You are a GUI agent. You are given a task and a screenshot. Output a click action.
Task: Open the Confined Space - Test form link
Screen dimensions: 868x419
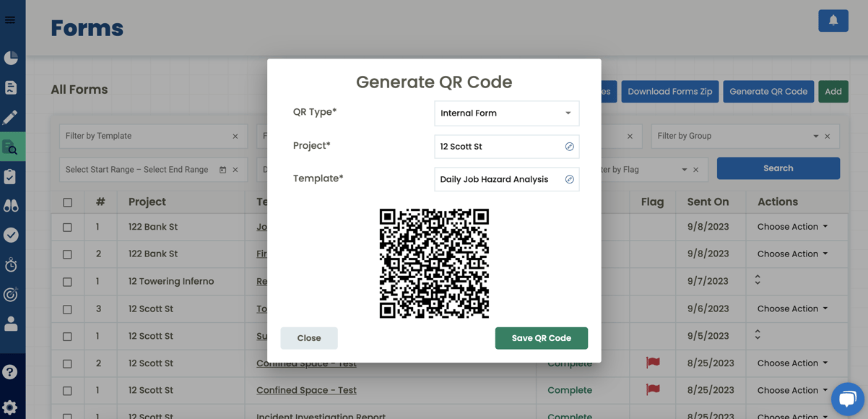click(x=306, y=390)
